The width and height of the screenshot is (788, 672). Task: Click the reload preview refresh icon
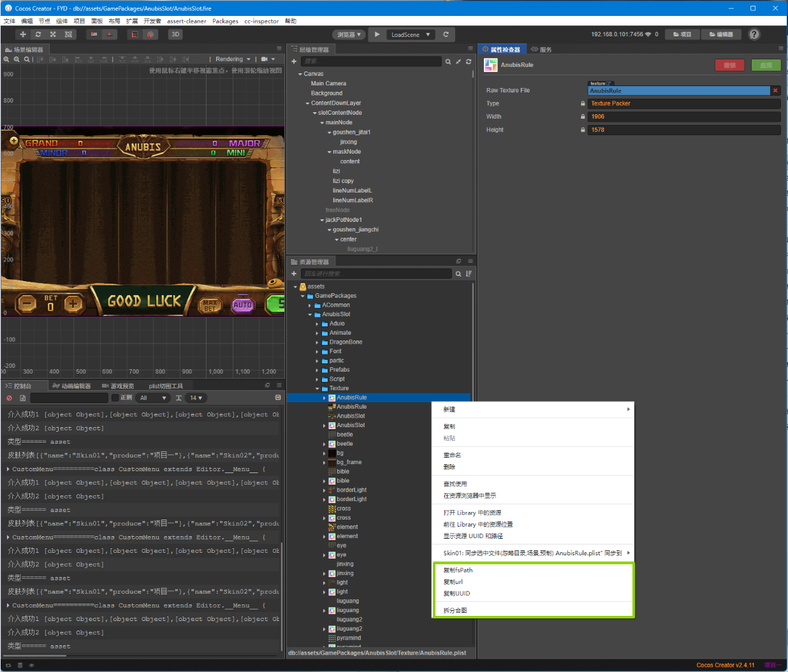tap(446, 34)
